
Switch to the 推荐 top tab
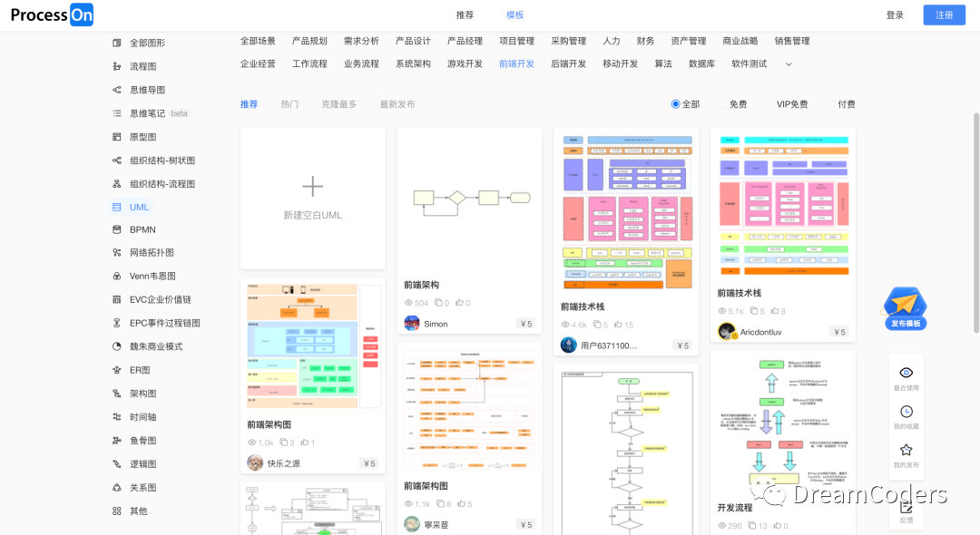click(x=465, y=15)
